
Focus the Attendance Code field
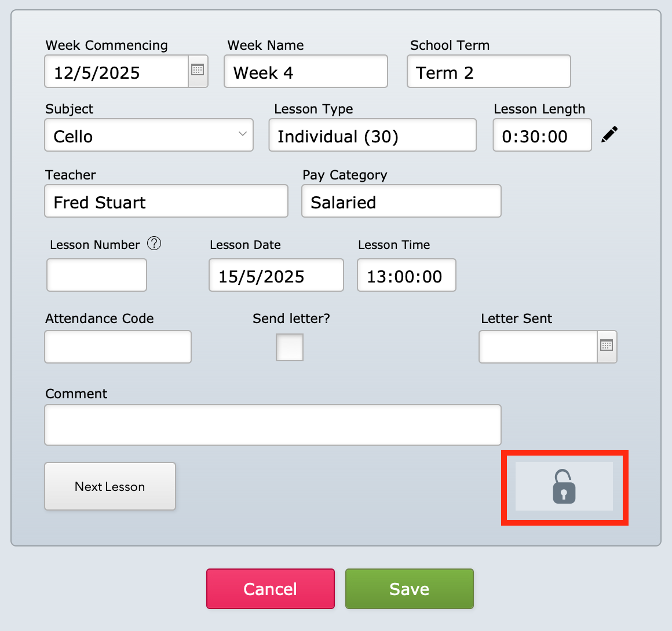(118, 347)
